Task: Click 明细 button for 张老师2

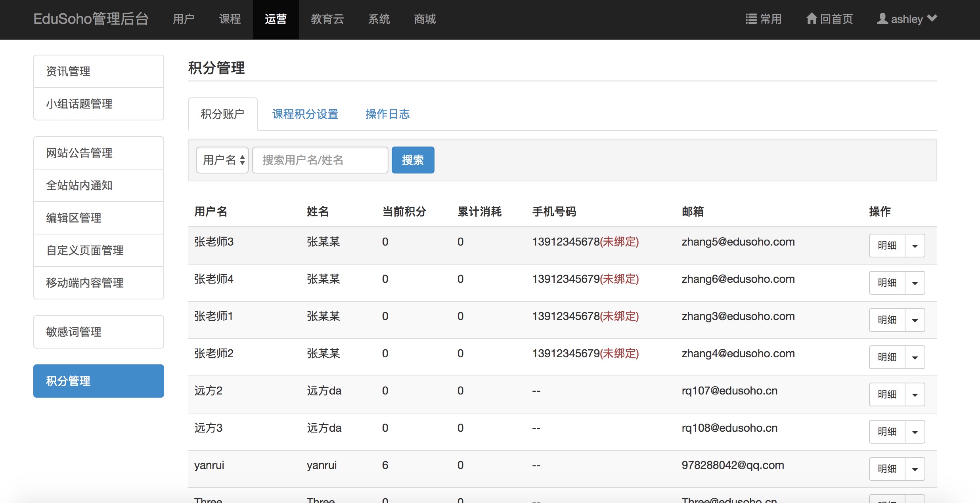Action: [887, 357]
